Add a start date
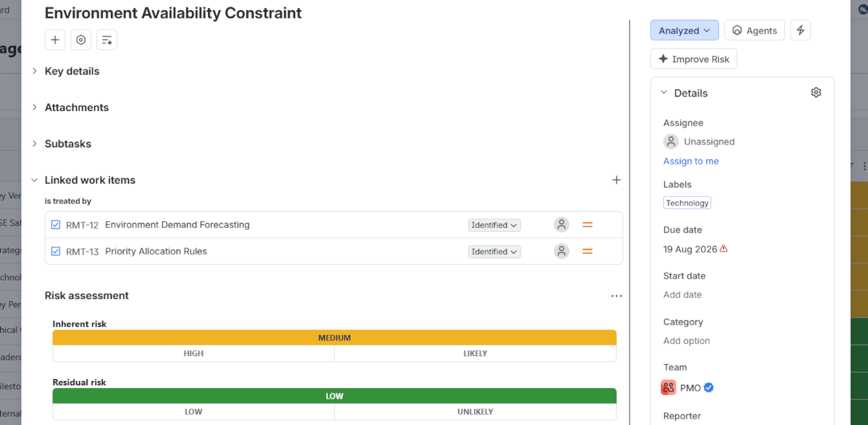868x425 pixels. (682, 295)
